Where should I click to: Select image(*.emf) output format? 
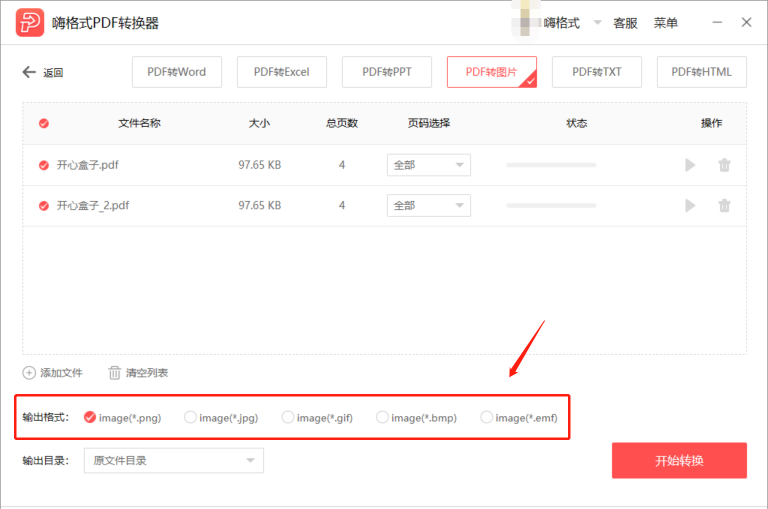tap(519, 417)
